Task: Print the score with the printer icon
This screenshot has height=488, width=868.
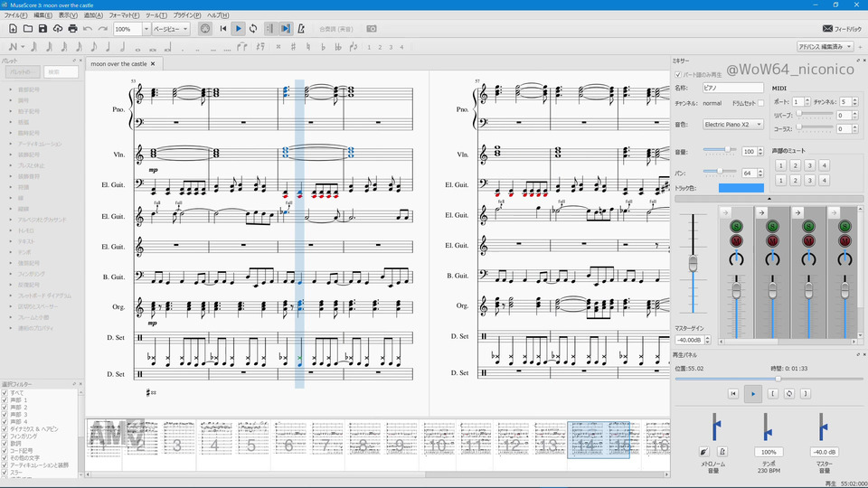Action: pos(72,29)
